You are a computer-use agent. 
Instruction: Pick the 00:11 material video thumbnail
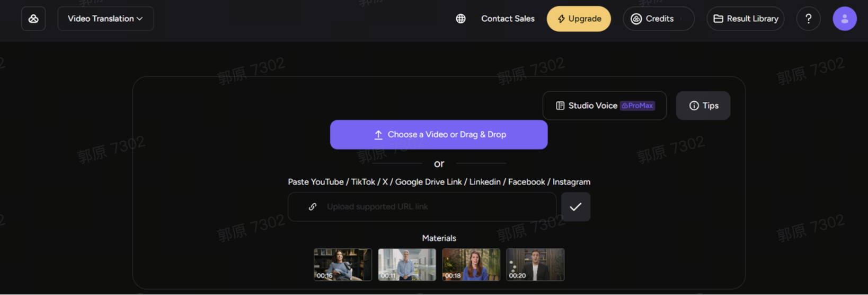click(407, 264)
